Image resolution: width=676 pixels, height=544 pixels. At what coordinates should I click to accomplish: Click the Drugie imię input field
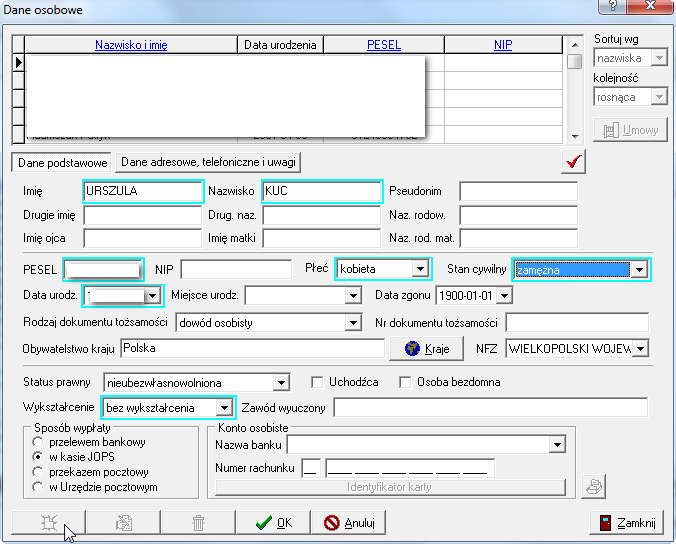tap(143, 215)
